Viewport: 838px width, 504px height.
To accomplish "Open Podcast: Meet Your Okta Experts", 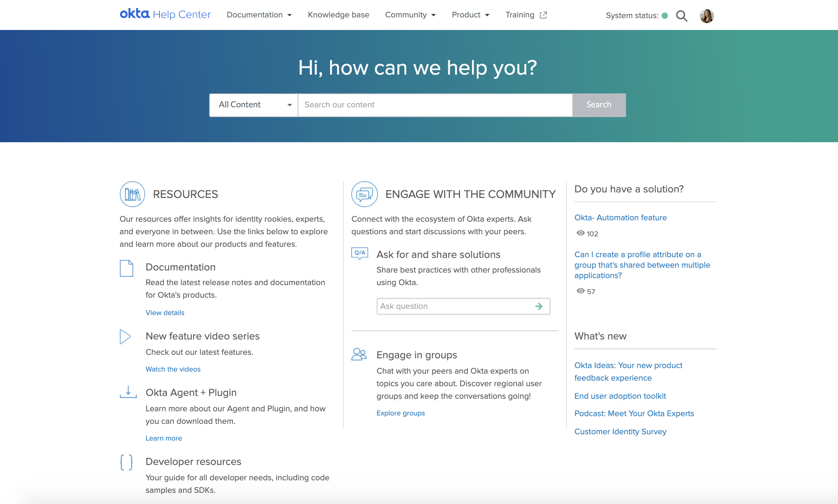I will [634, 413].
